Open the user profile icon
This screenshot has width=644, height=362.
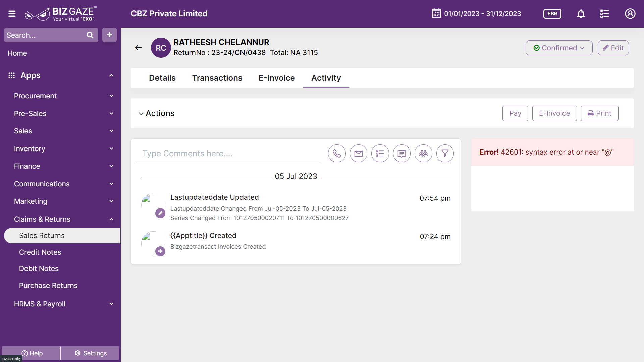[630, 14]
